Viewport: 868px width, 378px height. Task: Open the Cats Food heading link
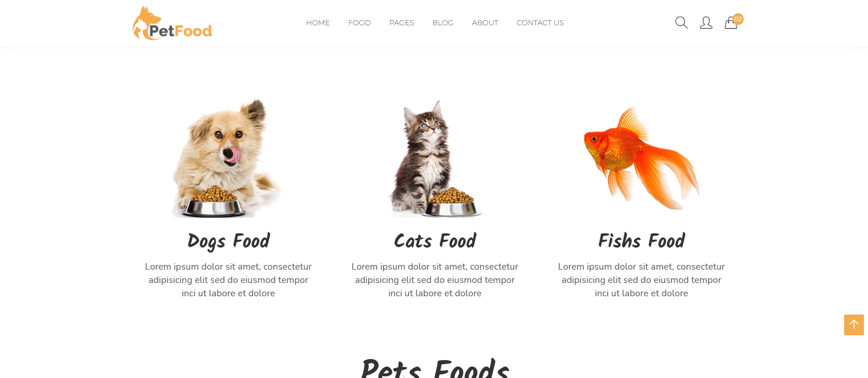tap(435, 241)
